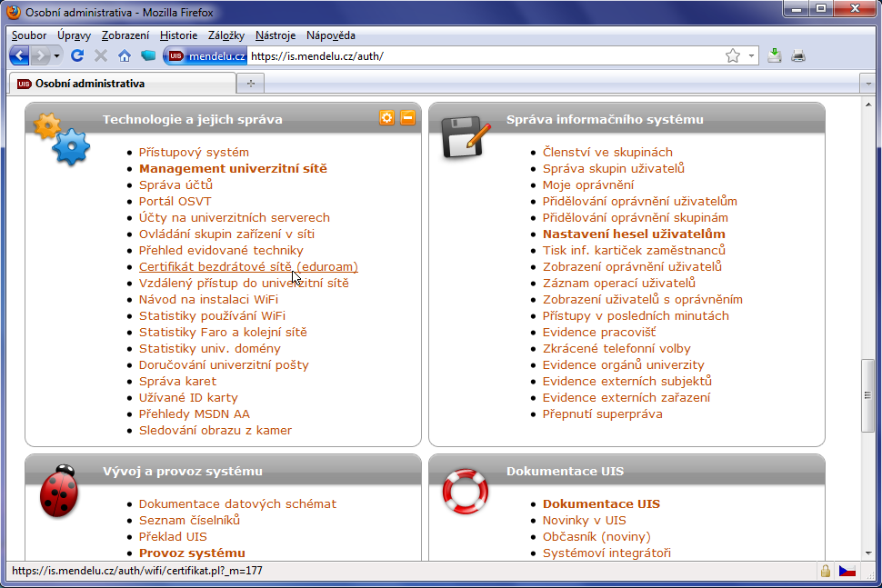Open Provoz systému link
The image size is (882, 588).
click(193, 553)
